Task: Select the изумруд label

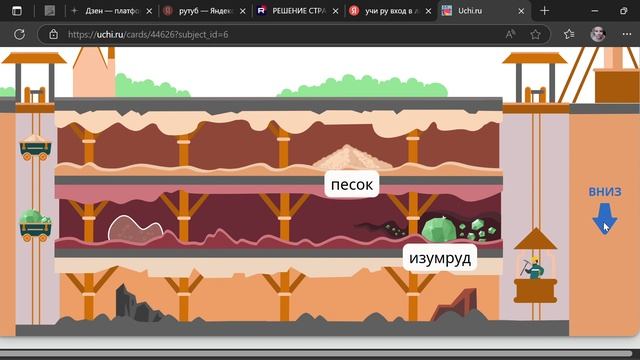Action: 440,258
